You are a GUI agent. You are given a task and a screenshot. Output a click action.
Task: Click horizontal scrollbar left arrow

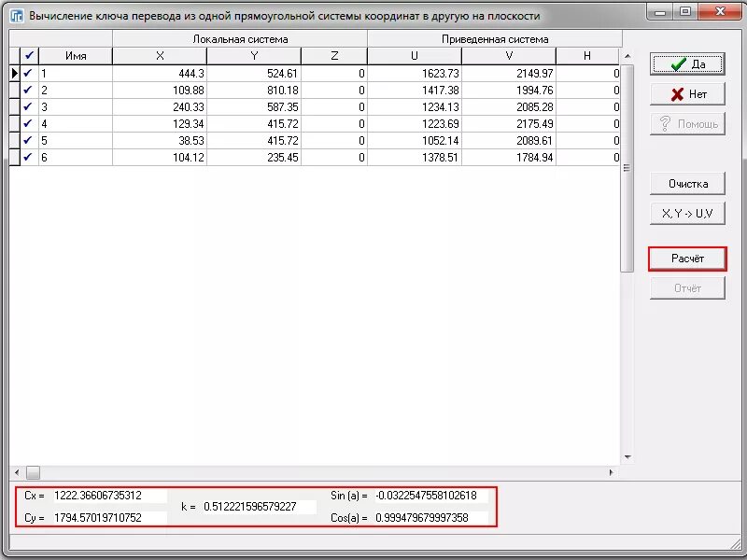click(x=17, y=473)
